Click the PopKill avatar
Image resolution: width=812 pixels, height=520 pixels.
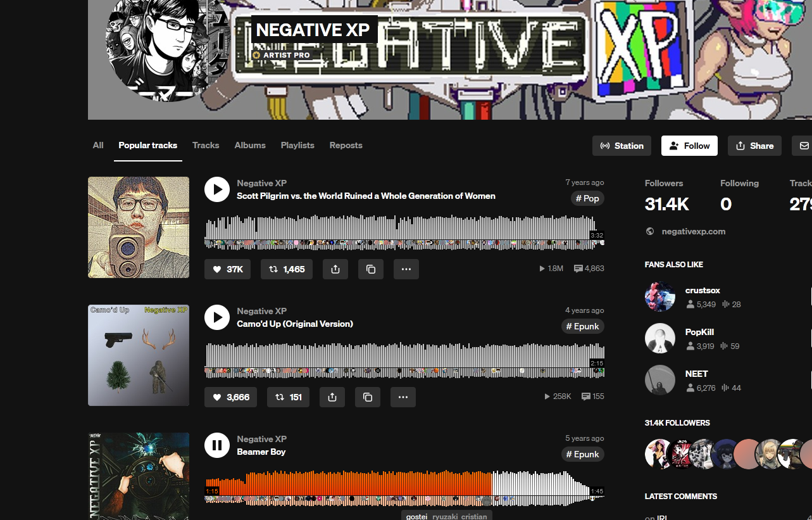coord(660,338)
